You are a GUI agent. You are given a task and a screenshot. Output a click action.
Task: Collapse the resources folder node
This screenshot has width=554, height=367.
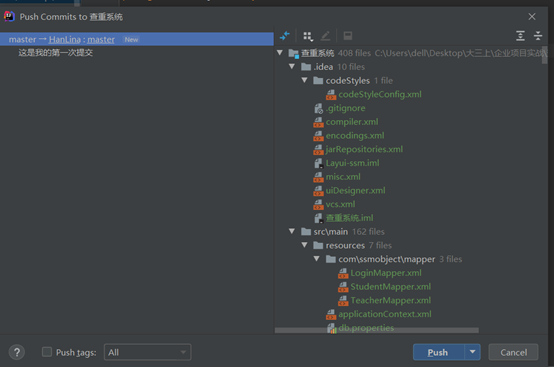304,245
